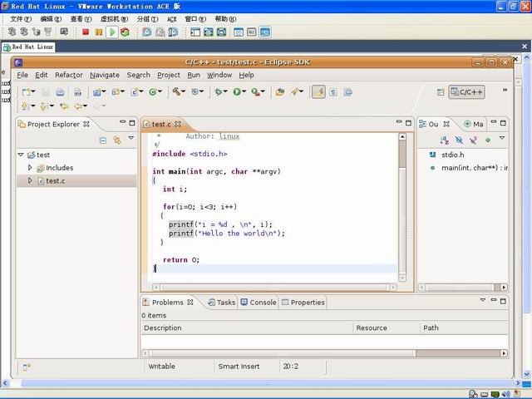Click the editor vertical scrollbar thumb
This screenshot has height=399, width=532.
pyautogui.click(x=402, y=154)
